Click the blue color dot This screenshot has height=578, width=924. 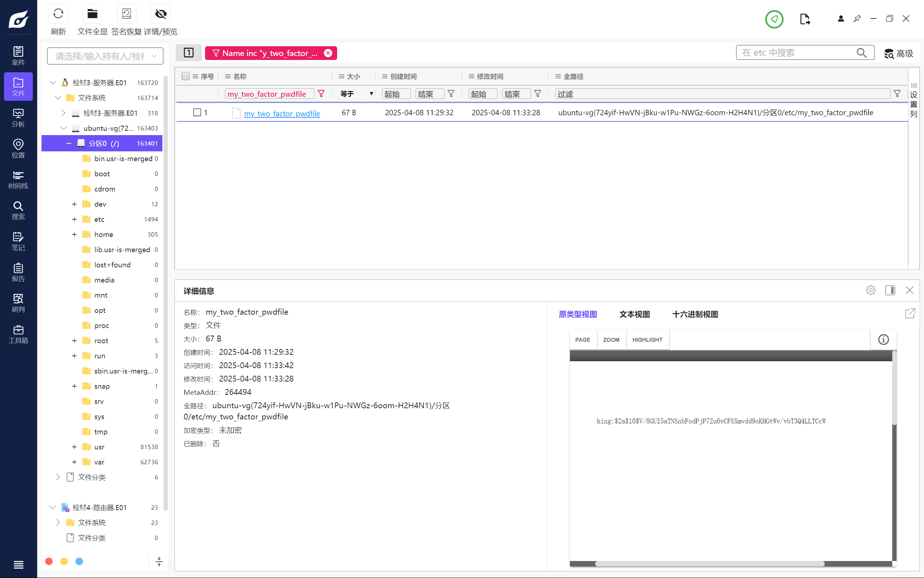point(79,561)
